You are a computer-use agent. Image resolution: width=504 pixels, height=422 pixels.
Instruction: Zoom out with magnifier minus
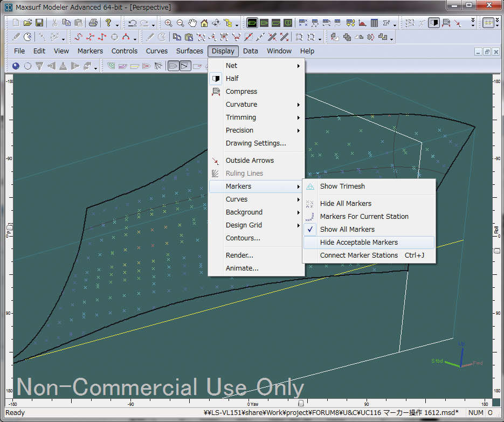tap(180, 23)
